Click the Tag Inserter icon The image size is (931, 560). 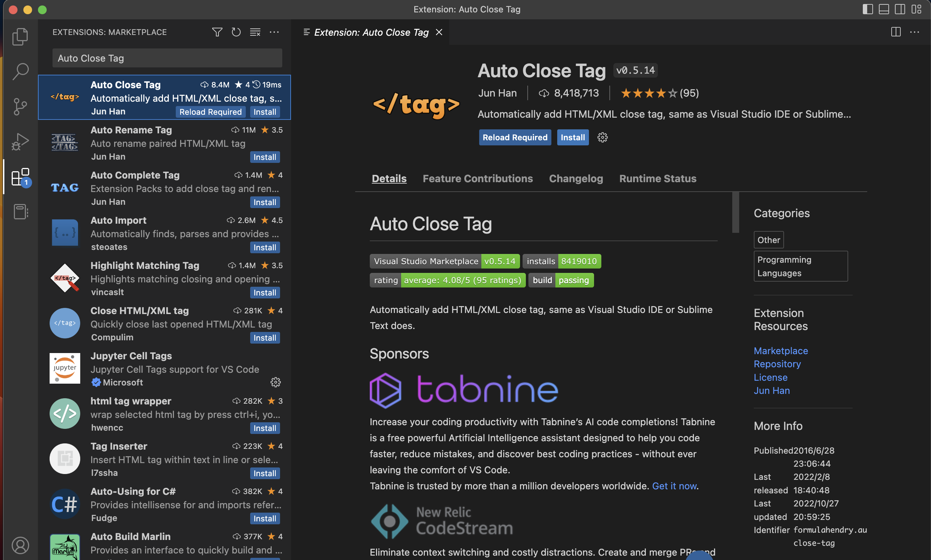(65, 458)
